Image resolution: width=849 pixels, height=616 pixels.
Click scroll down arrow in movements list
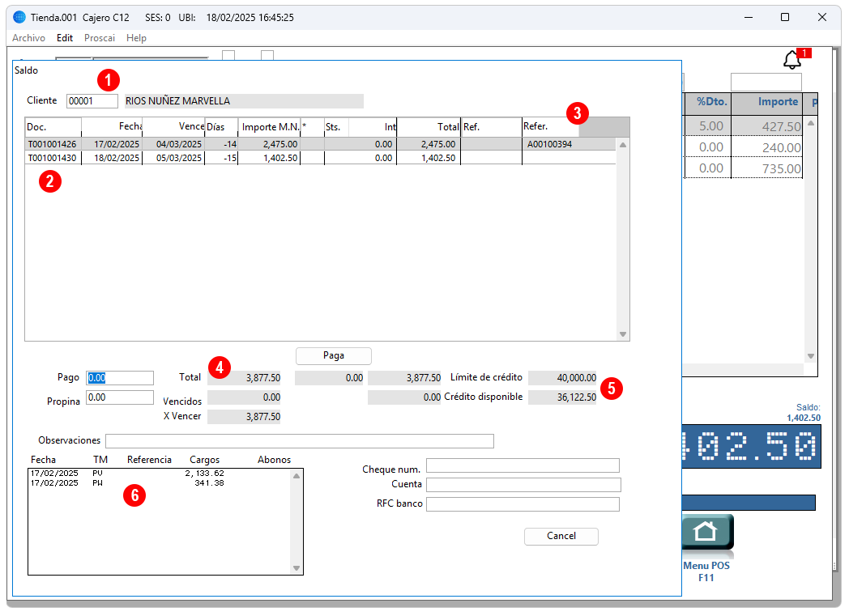pos(297,568)
